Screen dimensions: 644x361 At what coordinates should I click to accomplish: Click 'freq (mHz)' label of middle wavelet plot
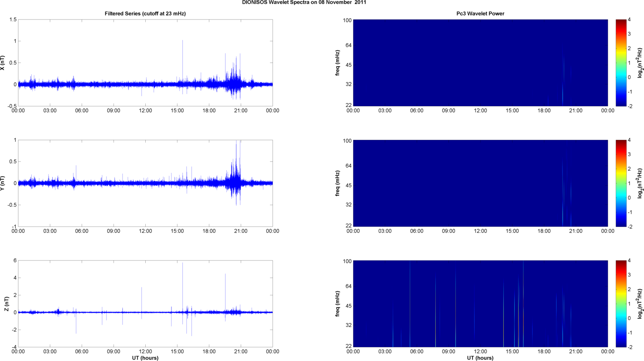[338, 183]
